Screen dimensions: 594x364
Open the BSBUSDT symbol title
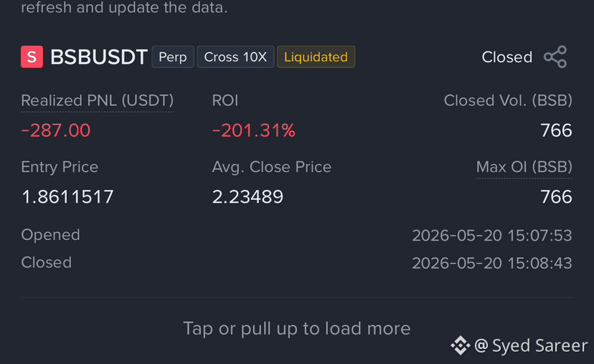[99, 57]
